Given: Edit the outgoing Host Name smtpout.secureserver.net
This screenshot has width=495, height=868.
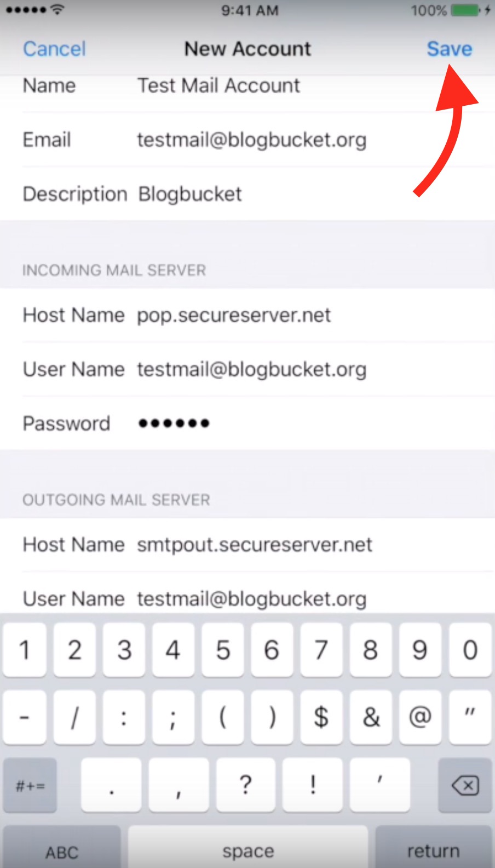Looking at the screenshot, I should [248, 545].
